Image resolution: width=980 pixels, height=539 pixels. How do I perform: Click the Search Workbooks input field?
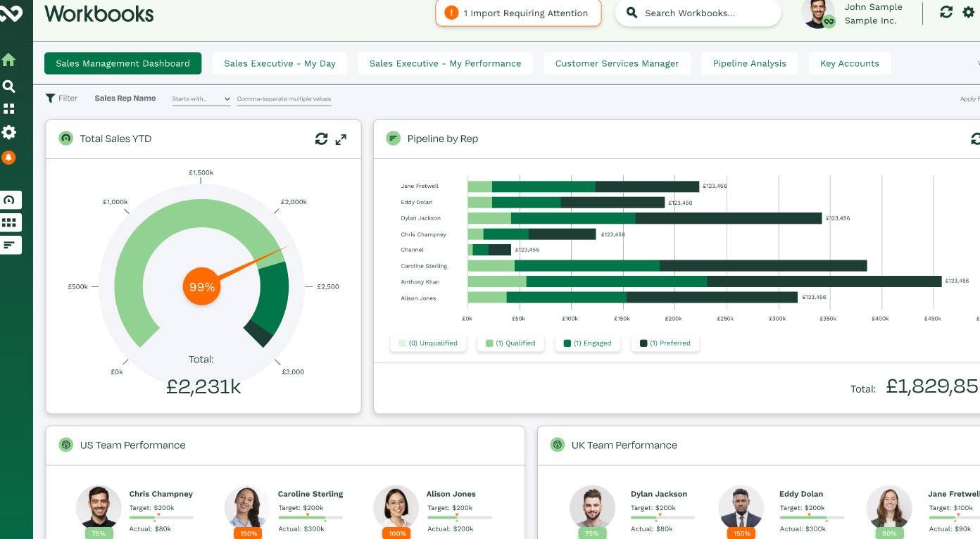tap(698, 13)
